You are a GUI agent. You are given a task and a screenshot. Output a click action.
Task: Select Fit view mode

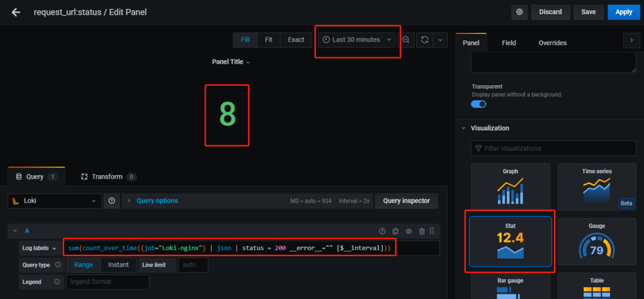tap(268, 40)
